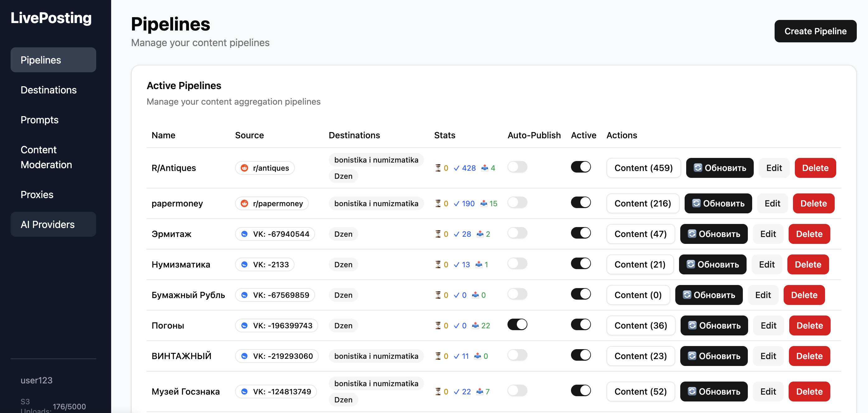Screen dimensions: 868x413
Task: Click the hourglass pending icon in papermoney stats
Action: click(x=438, y=203)
